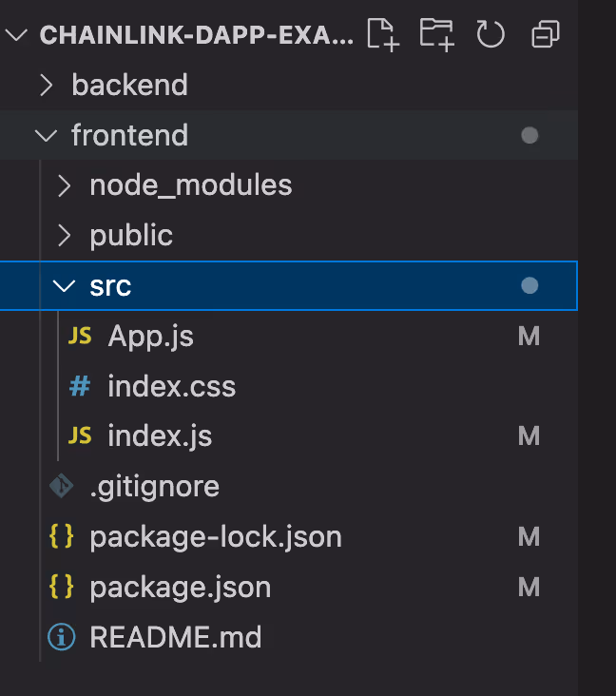616x696 pixels.
Task: Open the README.md file
Action: (x=289, y=637)
